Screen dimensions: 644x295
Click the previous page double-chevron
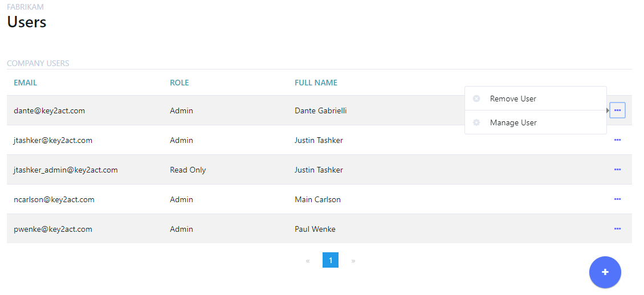pos(308,261)
